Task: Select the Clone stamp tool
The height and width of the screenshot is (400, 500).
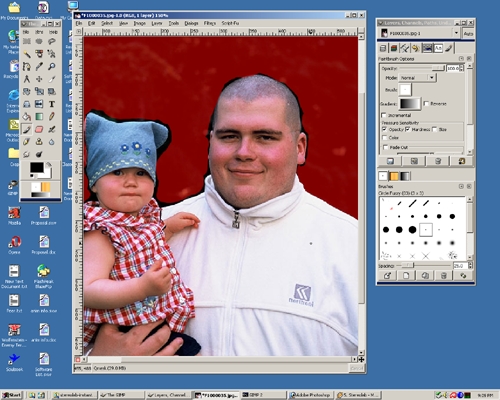Action: [39, 142]
